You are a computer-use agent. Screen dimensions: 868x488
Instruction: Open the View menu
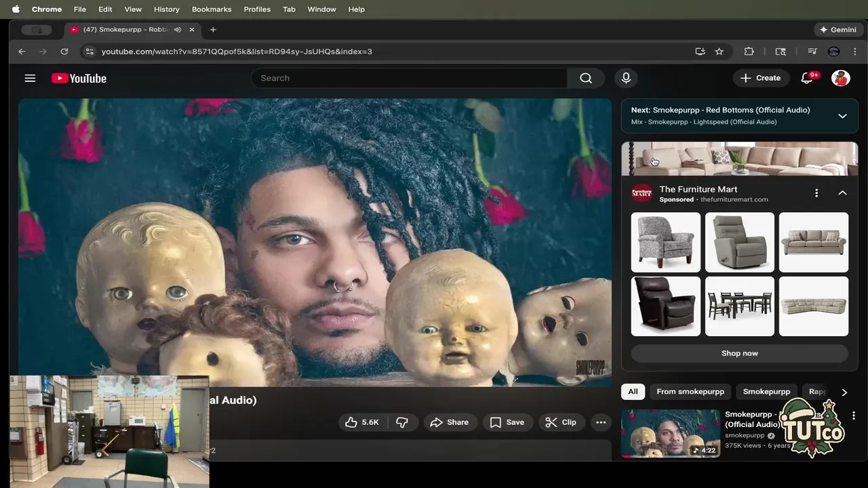coord(133,9)
